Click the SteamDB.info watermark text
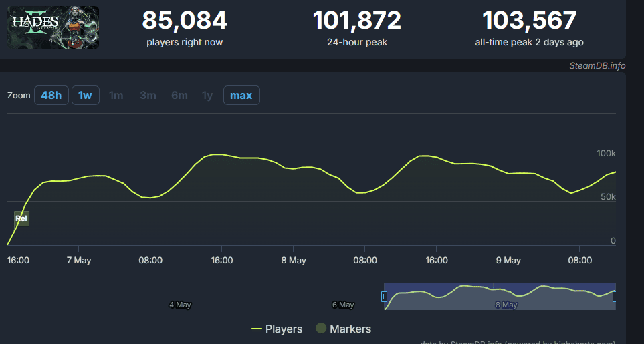The width and height of the screenshot is (644, 344). 597,65
